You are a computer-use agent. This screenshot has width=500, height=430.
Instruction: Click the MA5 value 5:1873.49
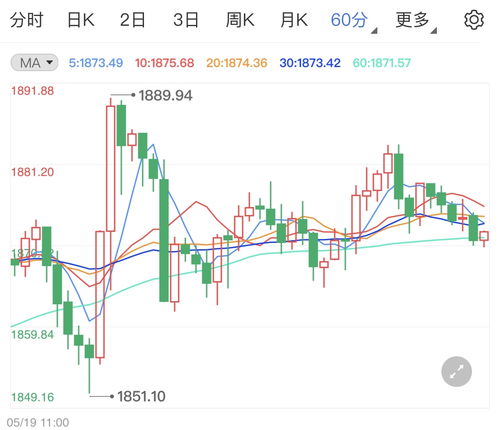click(x=96, y=63)
